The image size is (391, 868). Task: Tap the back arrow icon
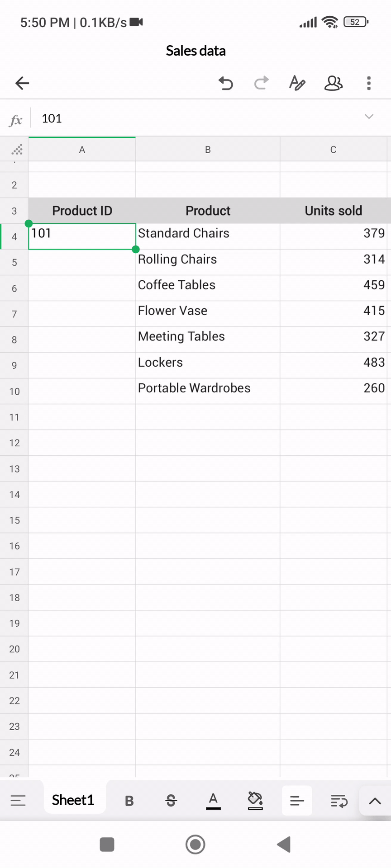click(x=22, y=83)
